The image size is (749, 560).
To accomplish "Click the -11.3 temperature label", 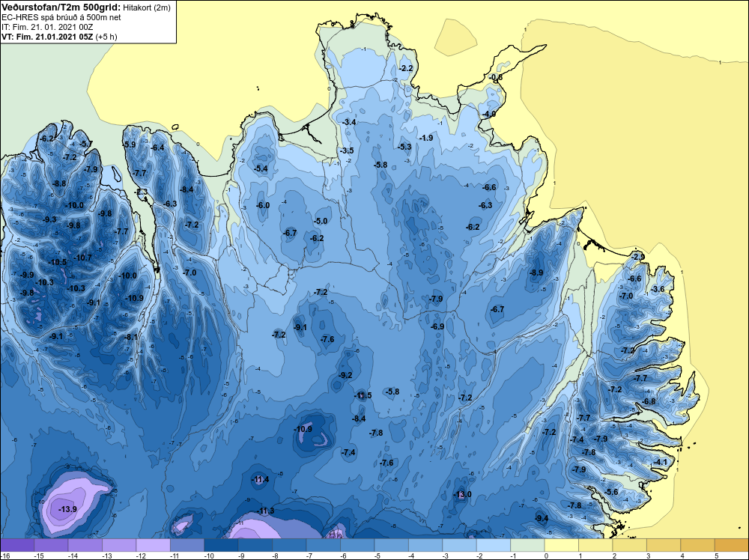I will [265, 511].
